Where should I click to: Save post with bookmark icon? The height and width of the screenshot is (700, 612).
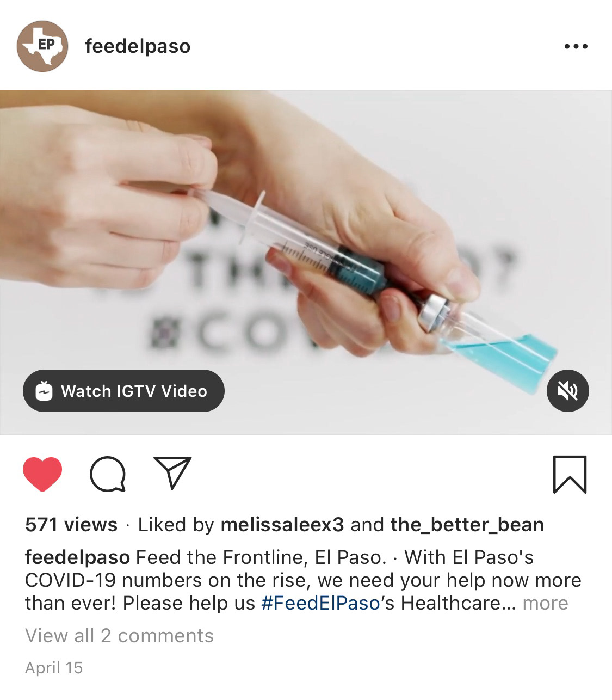pyautogui.click(x=570, y=475)
